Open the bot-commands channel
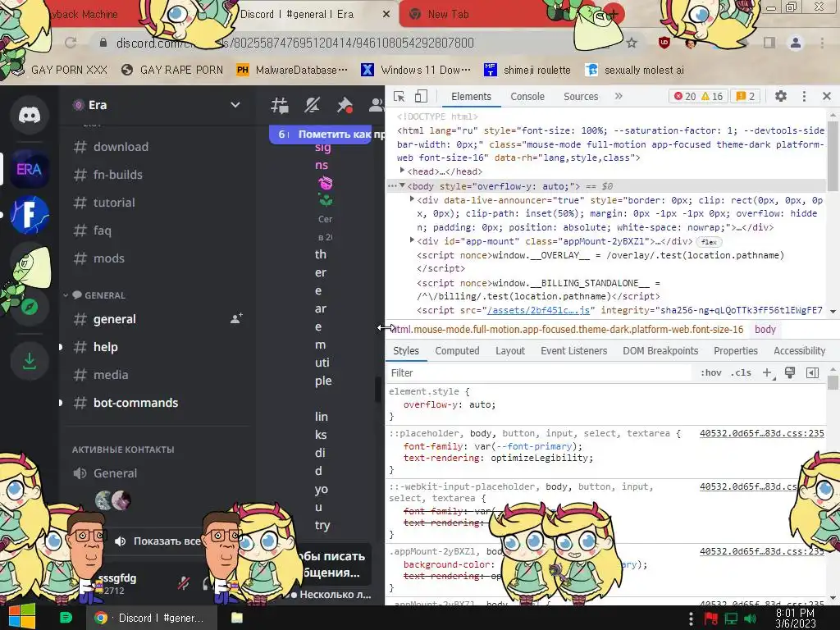 click(x=135, y=403)
